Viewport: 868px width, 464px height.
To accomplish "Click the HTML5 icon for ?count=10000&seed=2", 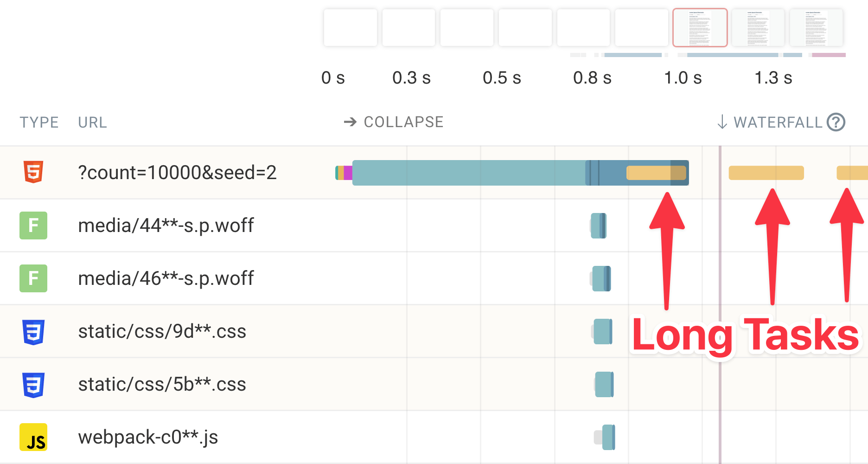I will [32, 172].
